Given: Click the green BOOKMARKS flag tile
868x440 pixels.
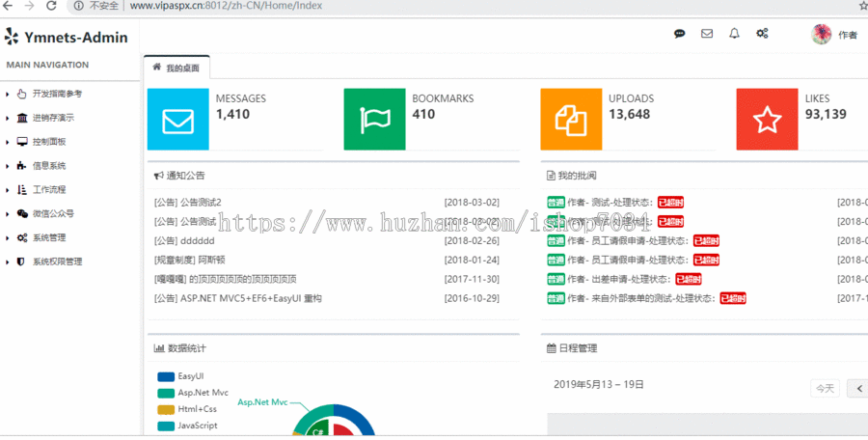Looking at the screenshot, I should [x=375, y=119].
